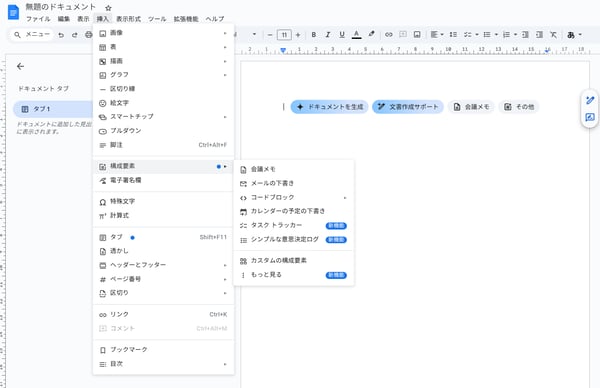Choose 電子署名欄 from the menu

click(x=163, y=180)
